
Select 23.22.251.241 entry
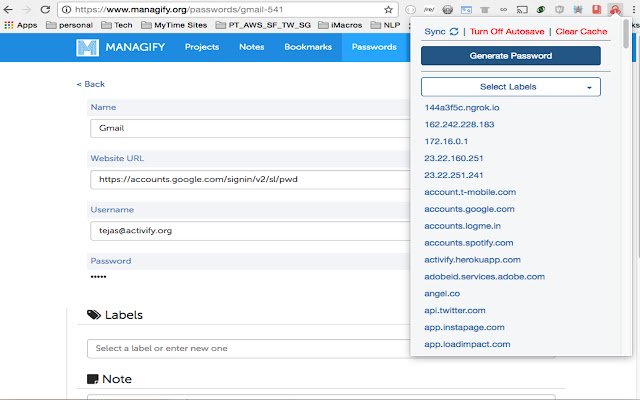(454, 176)
